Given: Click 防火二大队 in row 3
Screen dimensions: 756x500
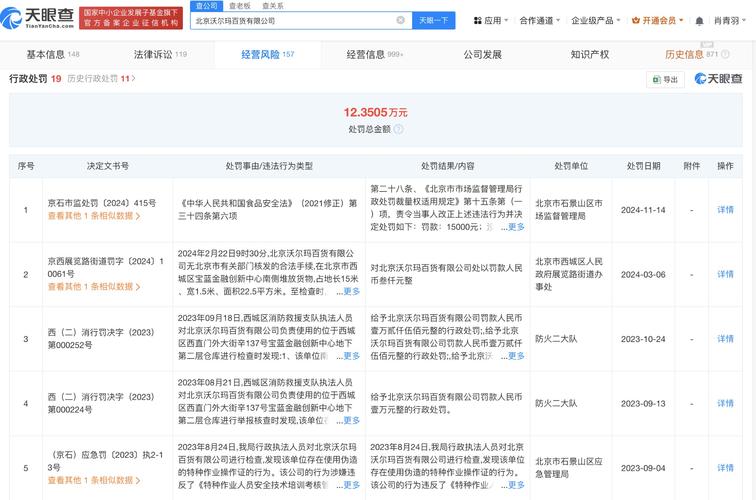Looking at the screenshot, I should (556, 339).
